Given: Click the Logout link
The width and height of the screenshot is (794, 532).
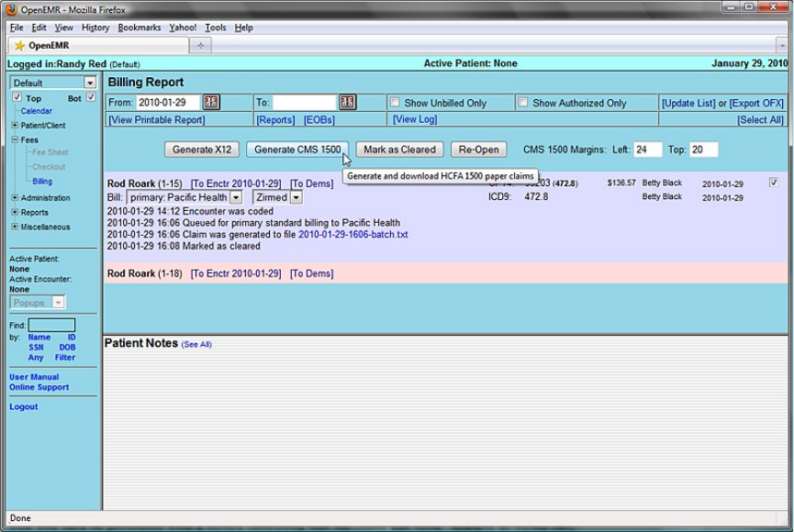Looking at the screenshot, I should click(23, 406).
